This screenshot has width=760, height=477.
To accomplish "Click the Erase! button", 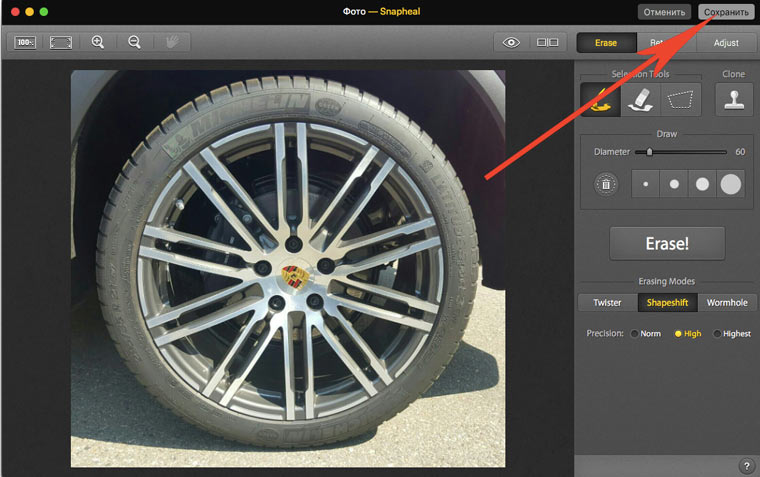I will point(667,243).
